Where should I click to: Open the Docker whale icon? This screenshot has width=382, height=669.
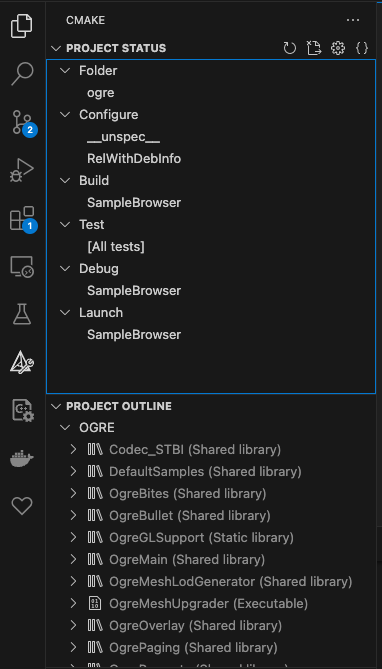[22, 459]
